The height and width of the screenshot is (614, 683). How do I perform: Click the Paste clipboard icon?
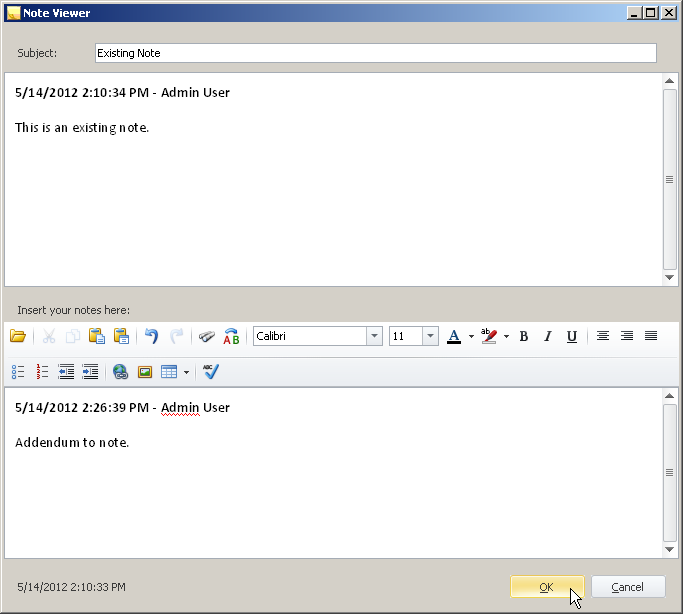click(x=97, y=337)
